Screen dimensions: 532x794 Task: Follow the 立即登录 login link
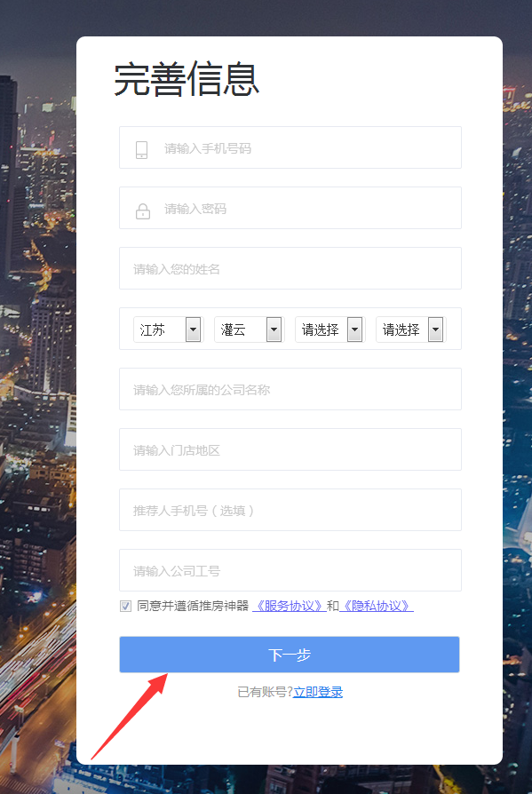[x=318, y=692]
